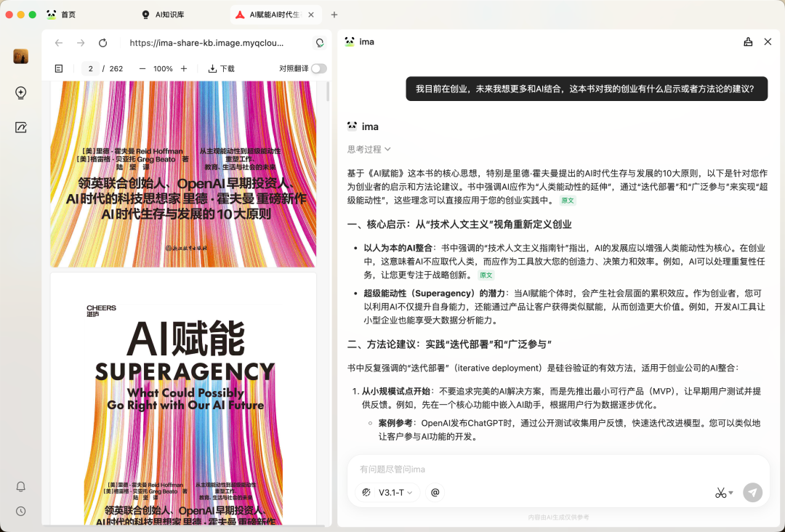Open a new tab with plus
Viewport: 785px width, 532px height.
(334, 15)
